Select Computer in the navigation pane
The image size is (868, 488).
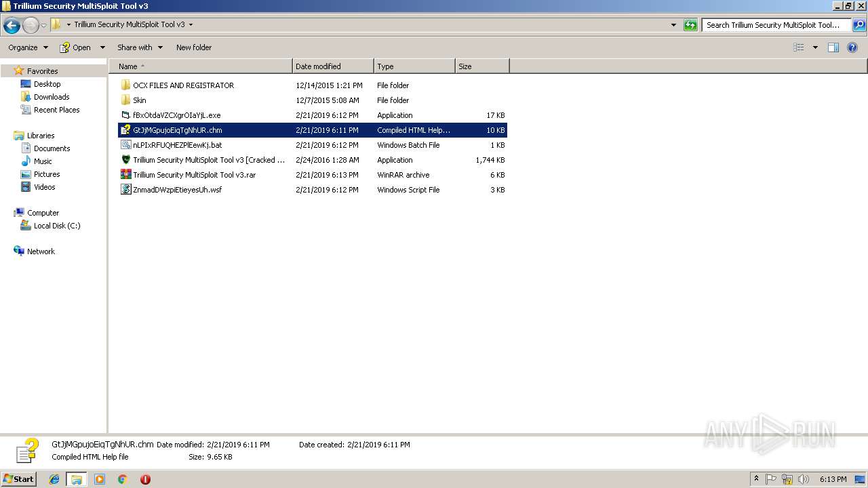click(43, 213)
